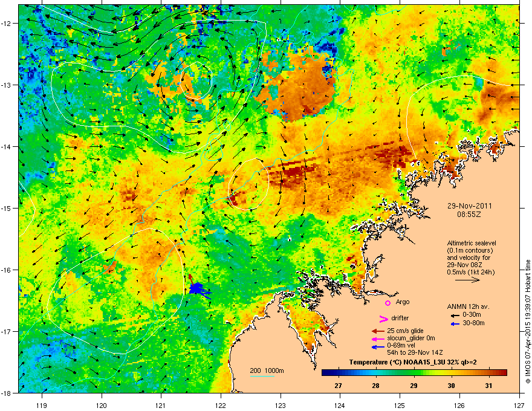The image size is (532, 411).
Task: Click the 54h to 29-Nov 14Z text
Action: click(415, 352)
